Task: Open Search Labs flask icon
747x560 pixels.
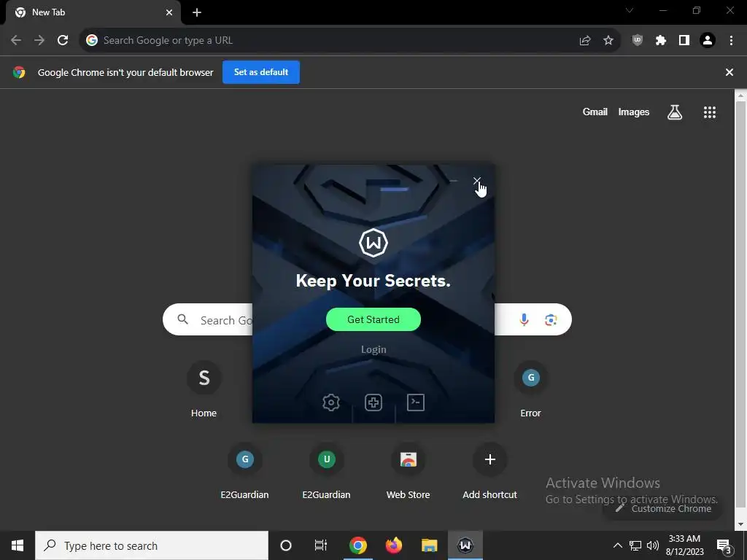Action: [675, 112]
